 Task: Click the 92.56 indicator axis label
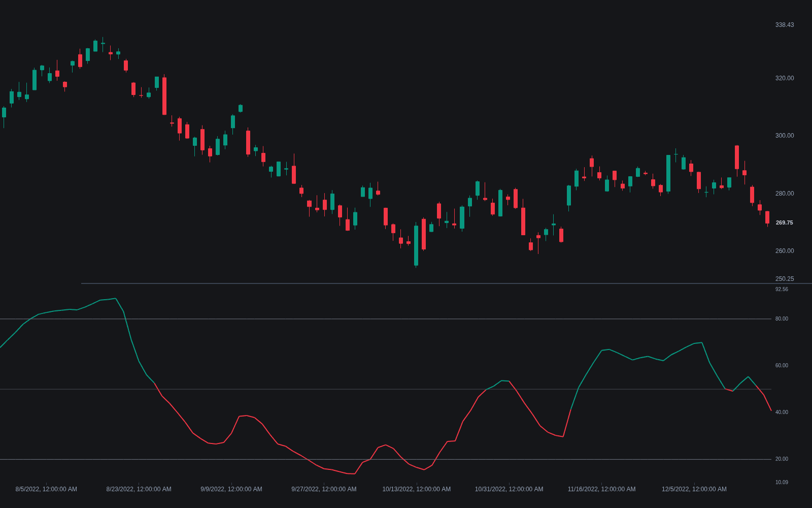(782, 290)
